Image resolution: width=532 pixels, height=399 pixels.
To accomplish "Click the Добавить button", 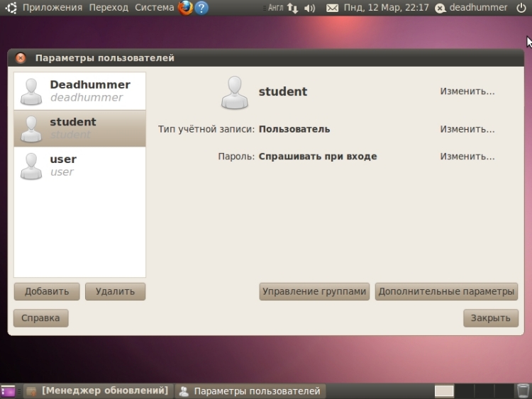I will (47, 291).
